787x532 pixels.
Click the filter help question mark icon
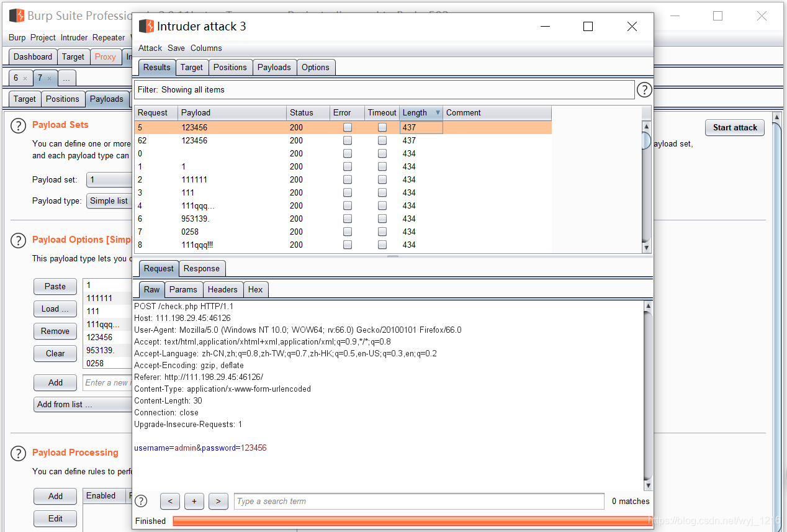coord(644,90)
